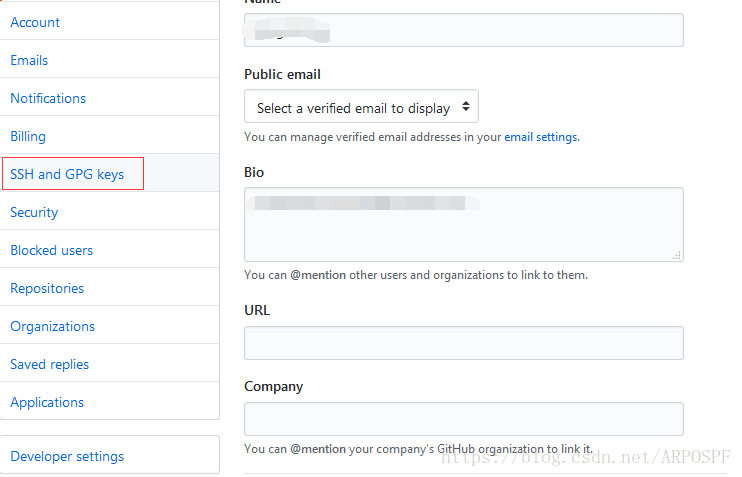Click the Company input field
742x477 pixels.
pyautogui.click(x=464, y=419)
